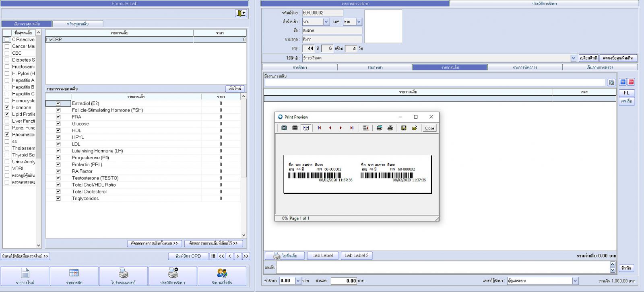Click the full page view icon in Print Preview
The image size is (644, 292).
[284, 128]
